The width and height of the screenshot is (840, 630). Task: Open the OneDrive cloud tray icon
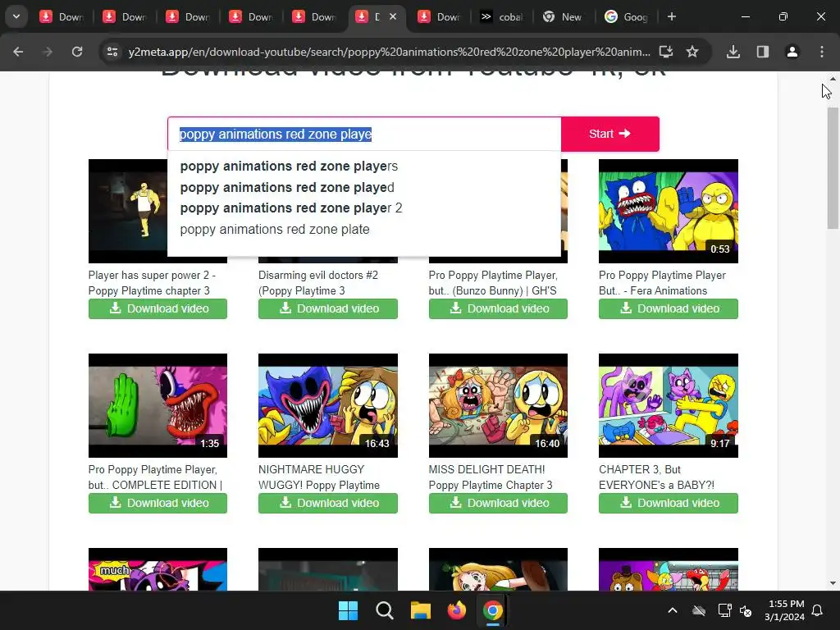click(x=699, y=610)
